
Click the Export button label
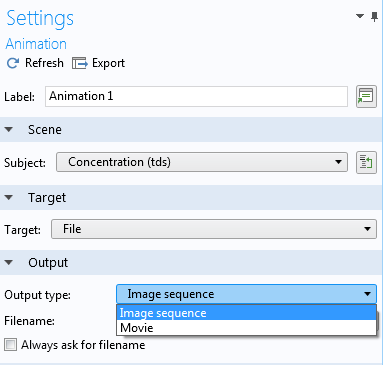click(x=108, y=63)
